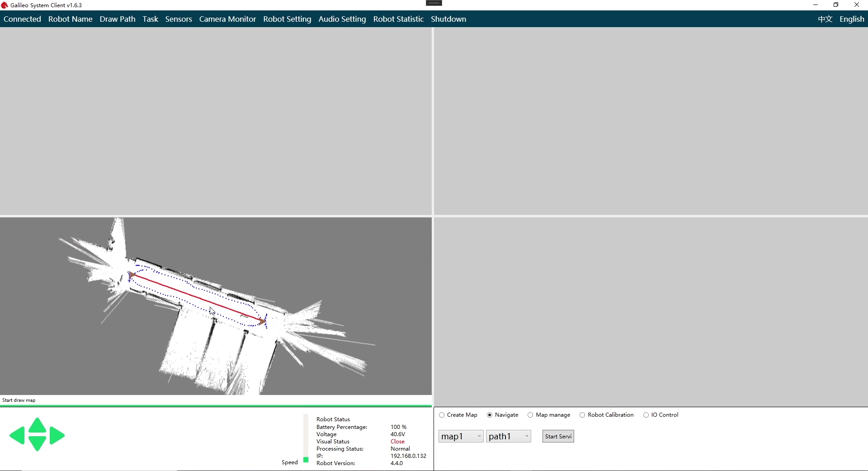Click the Start Service button
This screenshot has width=868, height=471.
(558, 436)
